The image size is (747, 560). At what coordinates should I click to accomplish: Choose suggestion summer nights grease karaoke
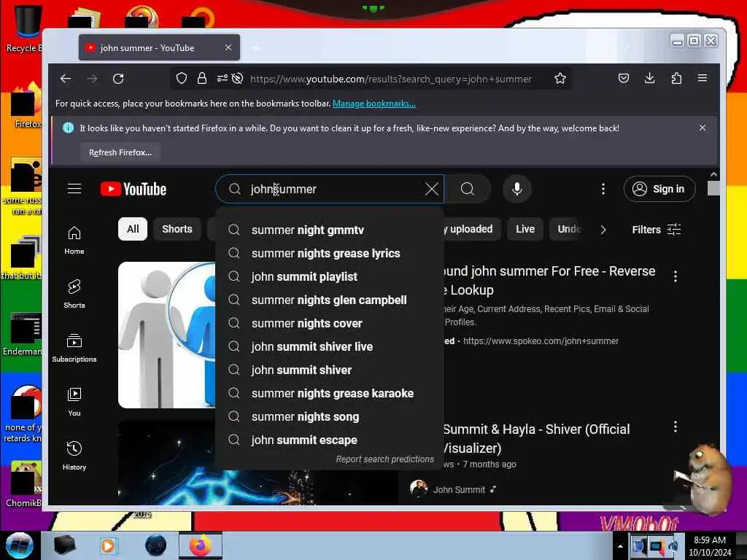pyautogui.click(x=330, y=393)
